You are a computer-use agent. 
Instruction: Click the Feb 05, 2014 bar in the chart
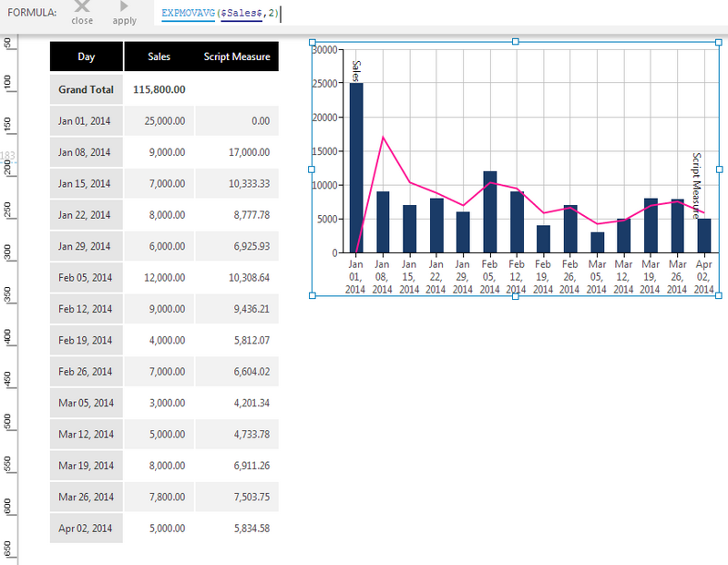490,211
